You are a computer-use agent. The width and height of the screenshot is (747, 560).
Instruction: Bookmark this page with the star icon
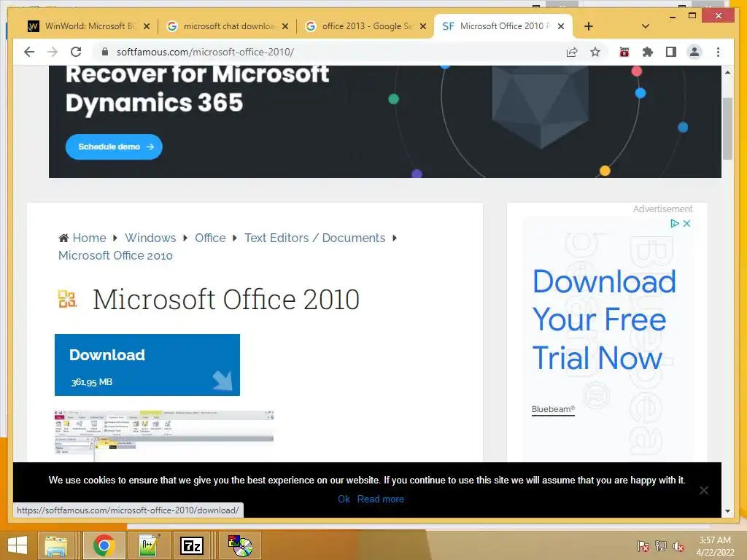pyautogui.click(x=595, y=52)
